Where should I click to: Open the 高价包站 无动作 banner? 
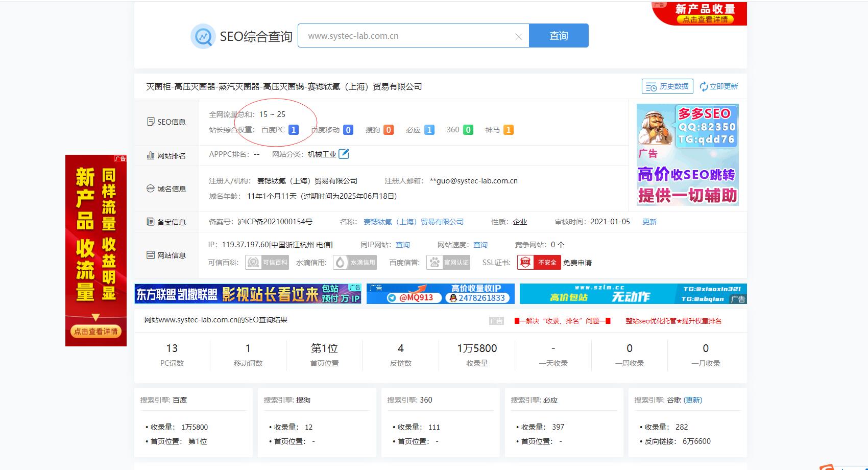click(633, 294)
